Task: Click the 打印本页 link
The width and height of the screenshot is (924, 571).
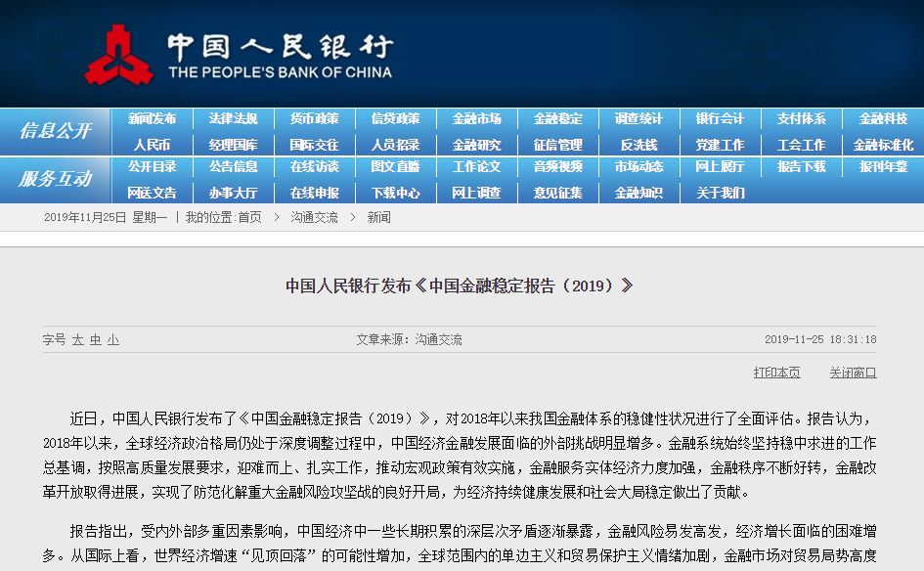Action: point(776,373)
